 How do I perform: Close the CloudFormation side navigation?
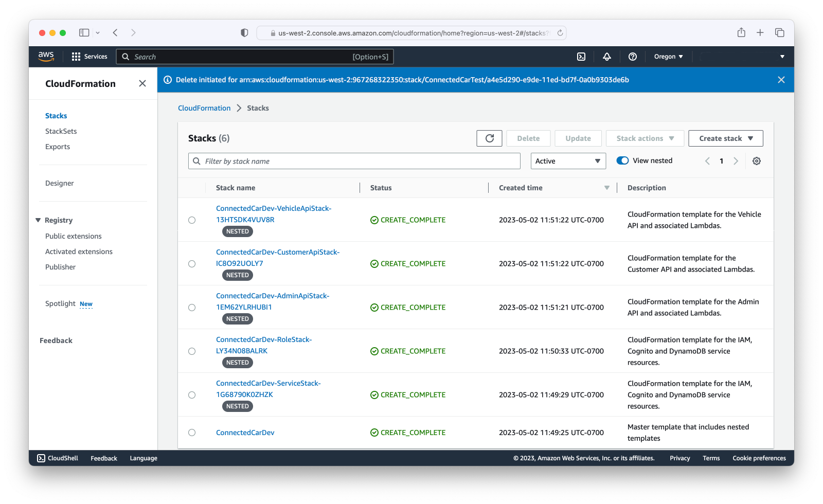142,83
